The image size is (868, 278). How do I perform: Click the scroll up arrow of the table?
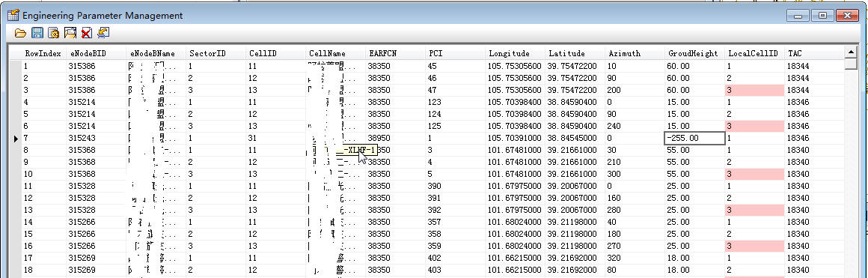point(851,52)
